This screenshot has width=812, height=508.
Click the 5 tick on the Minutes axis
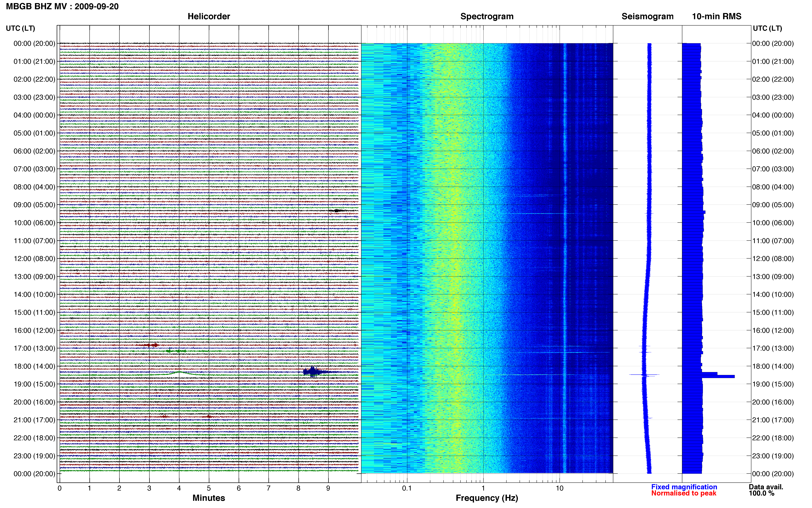coord(209,488)
